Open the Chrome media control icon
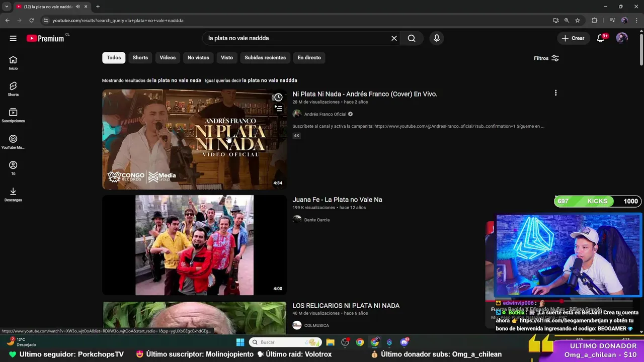Viewport: 644px width, 362px height. pos(612,21)
